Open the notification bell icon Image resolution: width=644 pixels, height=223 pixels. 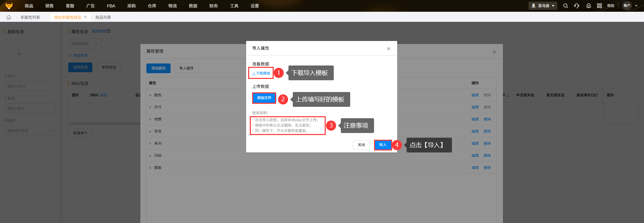(x=589, y=6)
